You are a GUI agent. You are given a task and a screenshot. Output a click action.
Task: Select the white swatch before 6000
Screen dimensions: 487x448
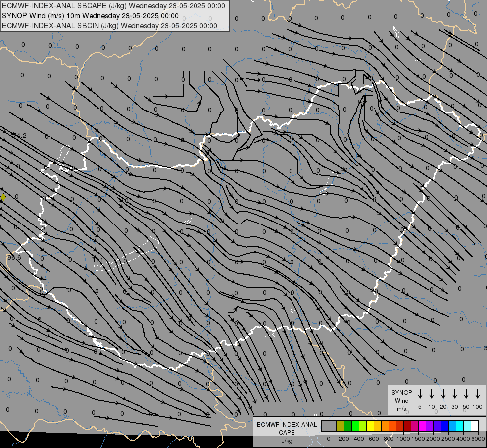474,426
